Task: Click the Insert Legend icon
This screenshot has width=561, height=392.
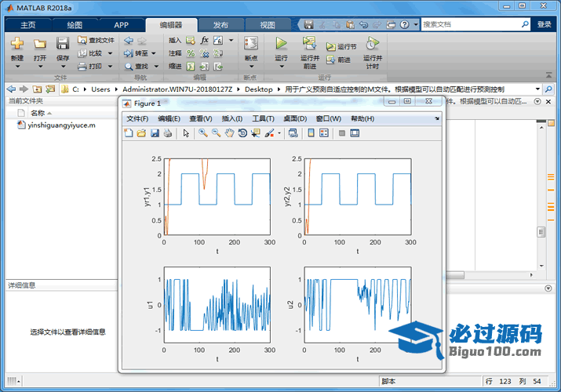Action: [324, 133]
